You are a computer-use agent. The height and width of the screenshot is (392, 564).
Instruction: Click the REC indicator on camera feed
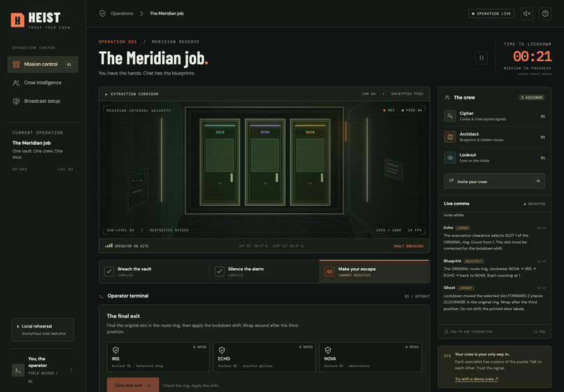click(389, 111)
